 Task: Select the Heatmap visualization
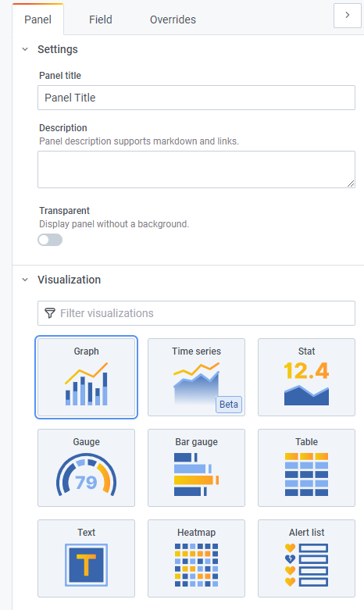click(x=196, y=558)
